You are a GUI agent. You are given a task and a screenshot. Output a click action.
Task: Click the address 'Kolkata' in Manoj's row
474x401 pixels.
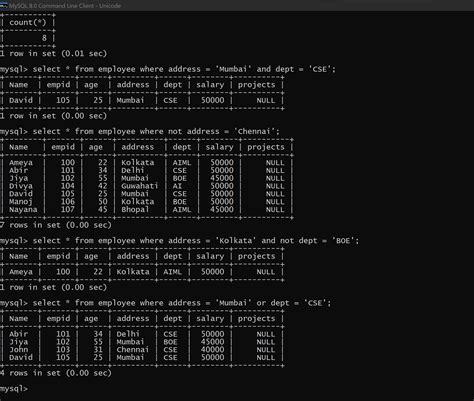[x=138, y=202]
